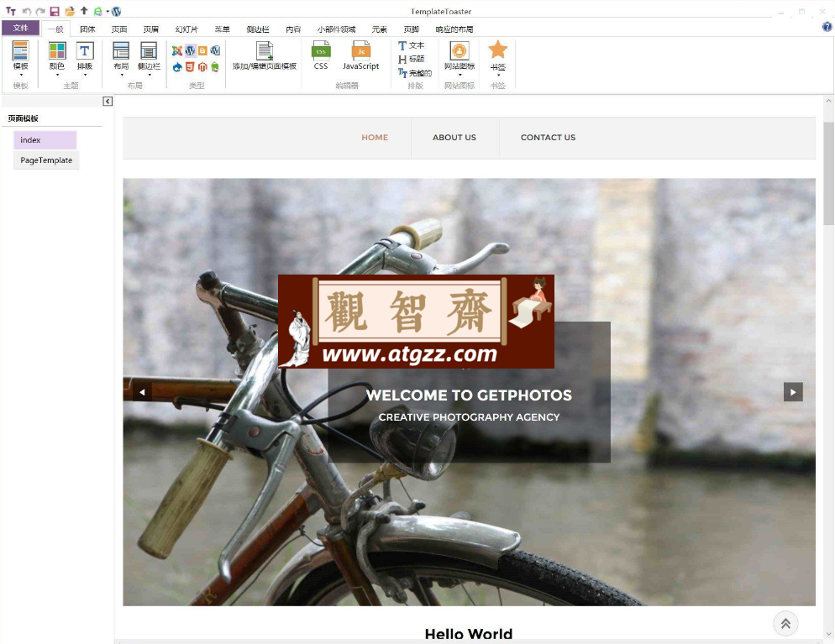Open the 布局 layout icon
835x644 pixels.
[121, 50]
